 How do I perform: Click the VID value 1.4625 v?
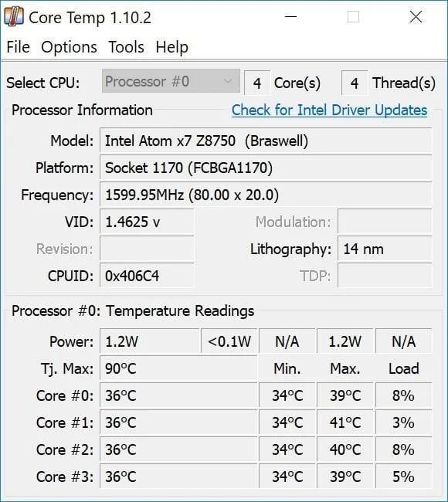[x=147, y=222]
